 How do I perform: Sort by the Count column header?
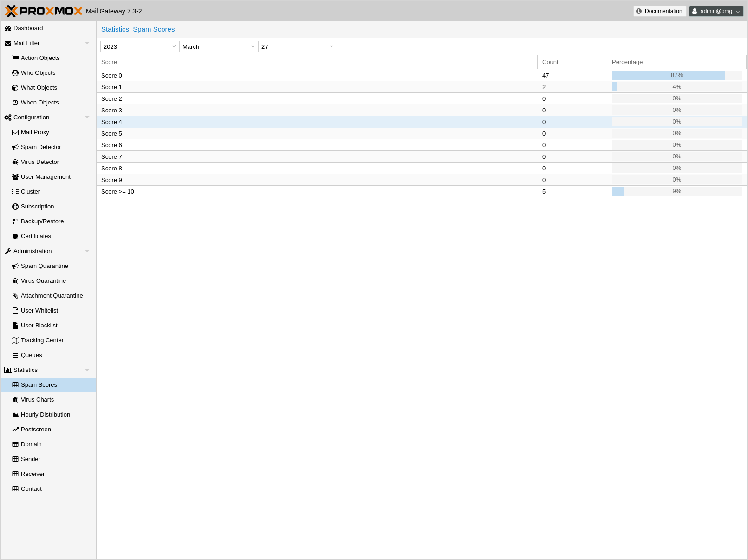coord(572,62)
